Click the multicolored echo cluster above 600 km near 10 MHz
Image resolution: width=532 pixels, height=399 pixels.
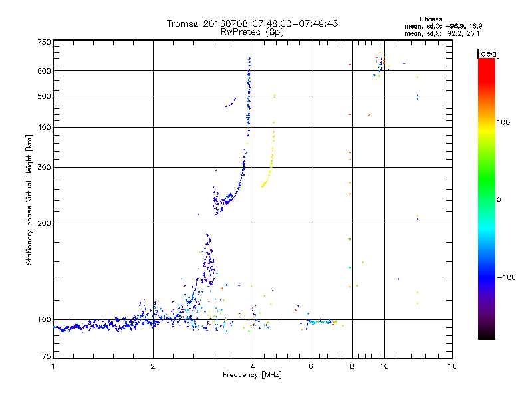click(x=380, y=64)
